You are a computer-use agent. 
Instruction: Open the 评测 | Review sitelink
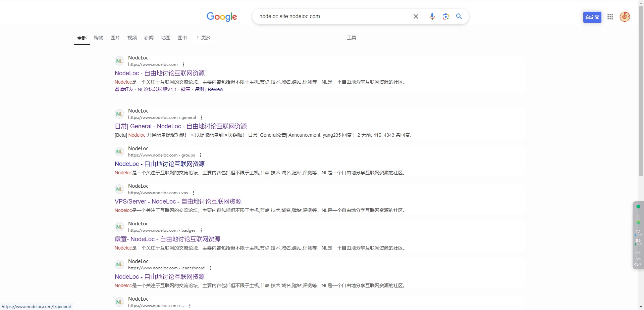coord(209,89)
